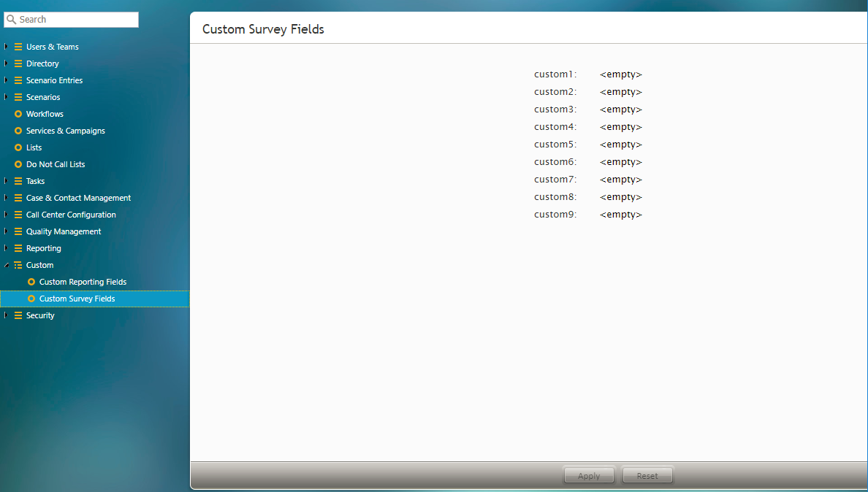Select Scenario Entries in the sidebar

pos(54,80)
